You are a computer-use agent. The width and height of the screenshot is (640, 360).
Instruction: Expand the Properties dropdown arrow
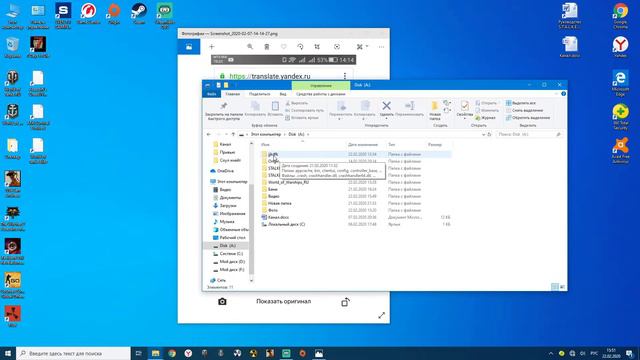[464, 119]
